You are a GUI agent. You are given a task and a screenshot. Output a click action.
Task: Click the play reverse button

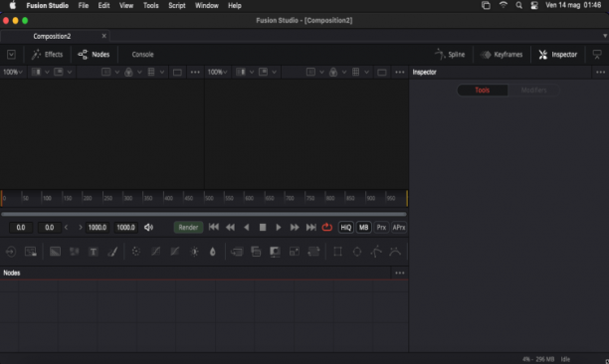point(247,227)
